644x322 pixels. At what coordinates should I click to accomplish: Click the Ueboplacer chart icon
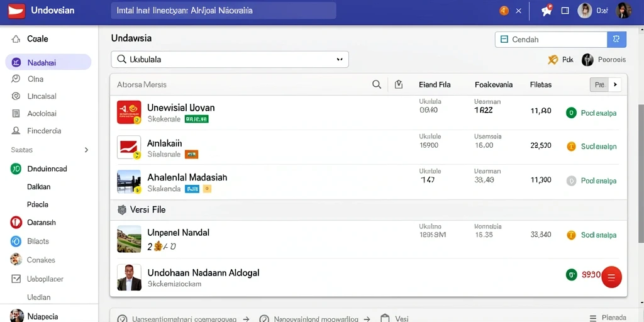pos(16,279)
